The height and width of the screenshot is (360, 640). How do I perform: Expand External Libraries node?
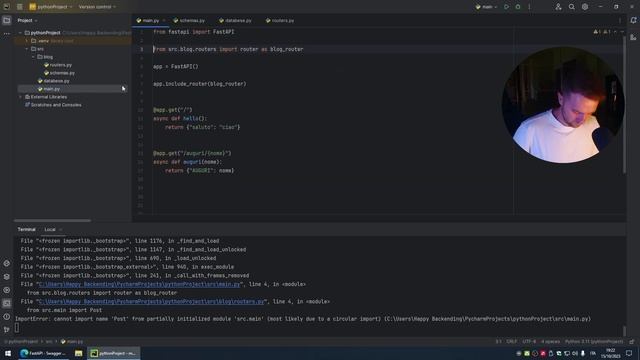[x=20, y=97]
